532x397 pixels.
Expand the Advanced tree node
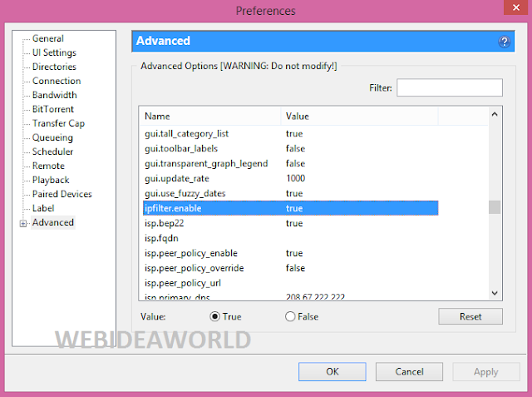coord(23,223)
